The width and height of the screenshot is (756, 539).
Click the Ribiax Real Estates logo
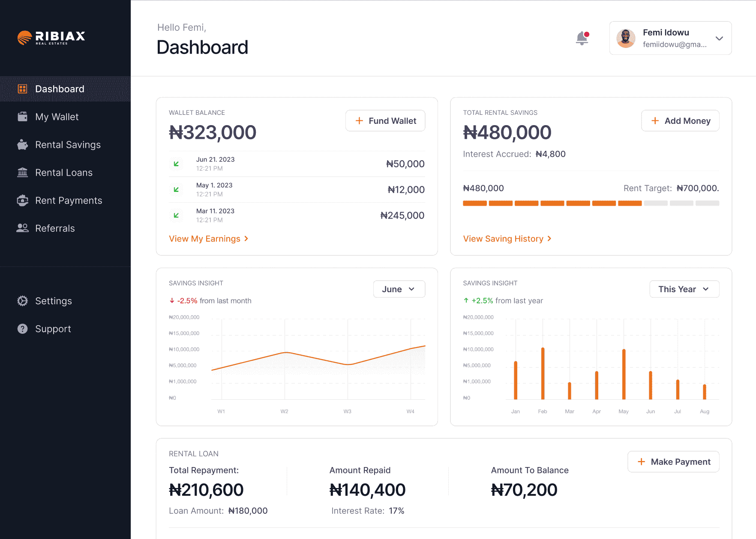(x=51, y=38)
